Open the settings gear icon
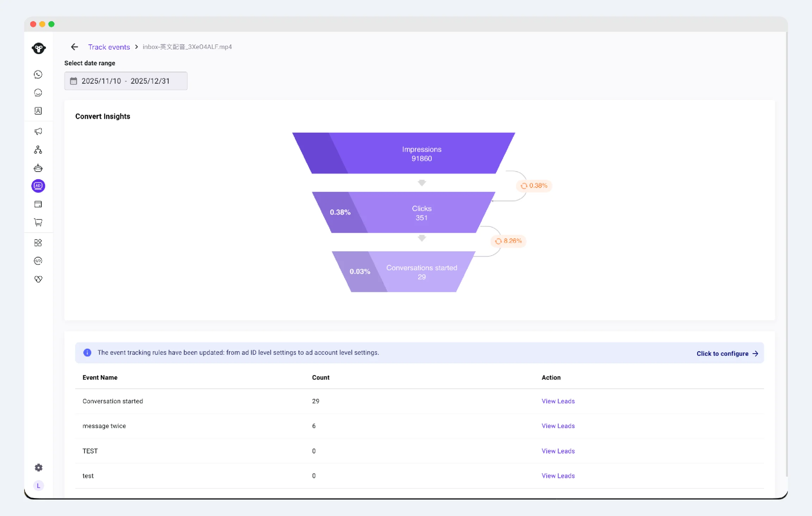812x516 pixels. (x=38, y=467)
